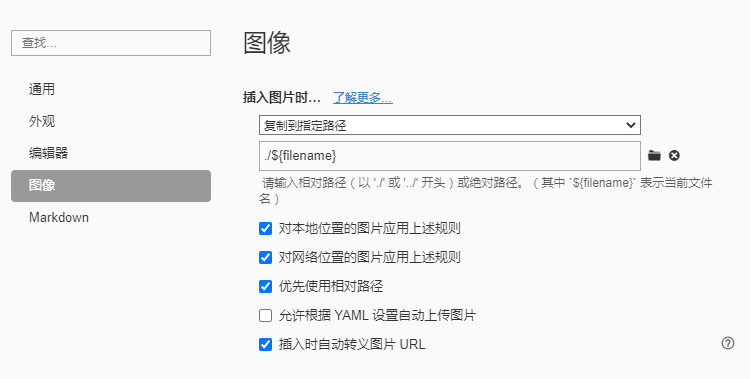Click the 优先使用相对路径 label text

point(331,286)
